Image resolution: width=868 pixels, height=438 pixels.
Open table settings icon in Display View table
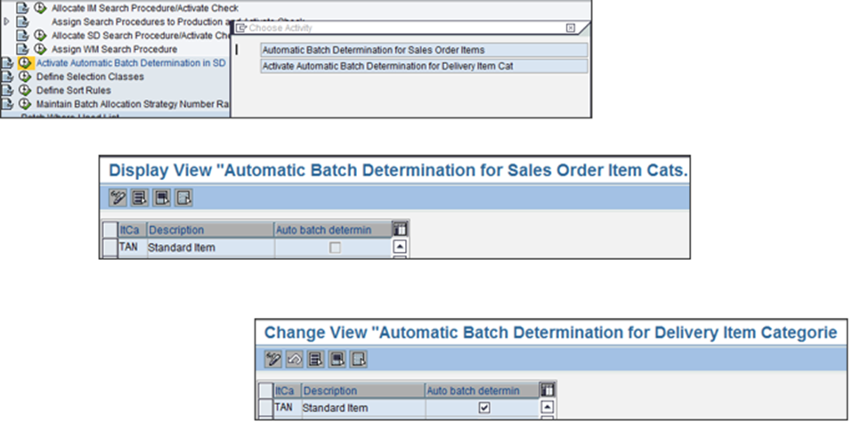(400, 229)
